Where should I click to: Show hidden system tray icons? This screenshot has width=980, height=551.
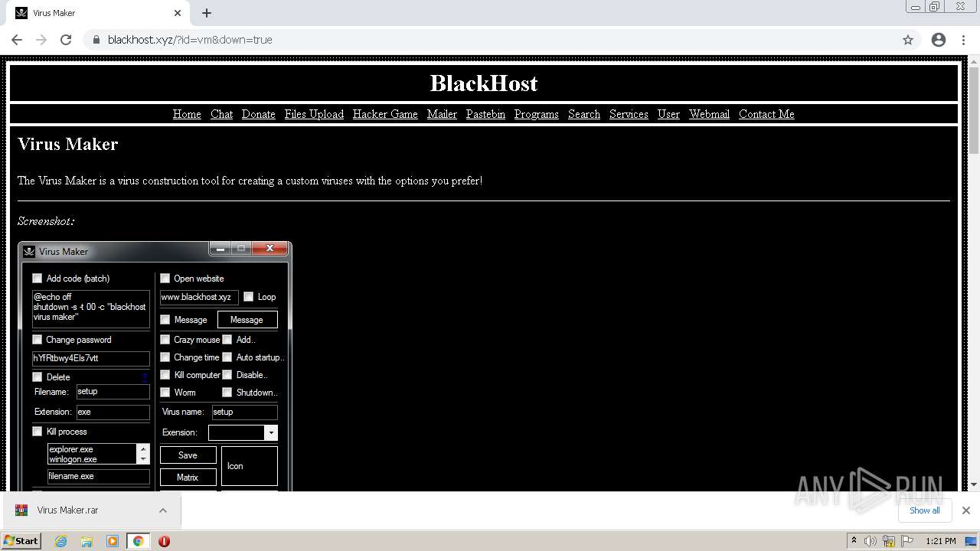(854, 541)
